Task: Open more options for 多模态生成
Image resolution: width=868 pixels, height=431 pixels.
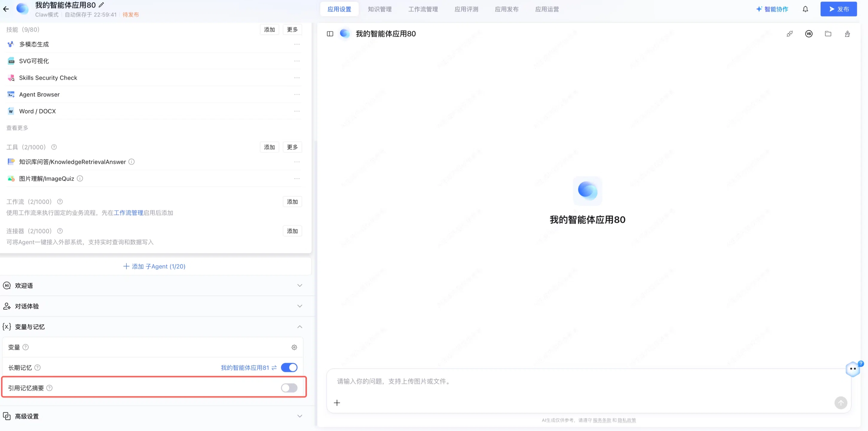Action: [297, 44]
